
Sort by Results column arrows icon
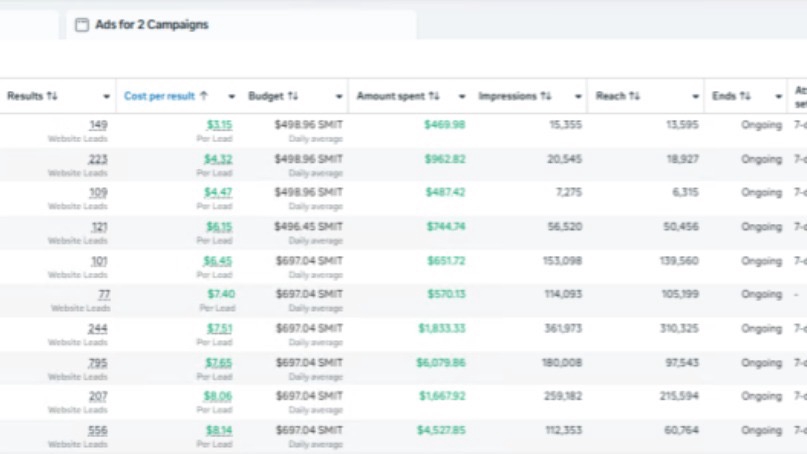52,97
